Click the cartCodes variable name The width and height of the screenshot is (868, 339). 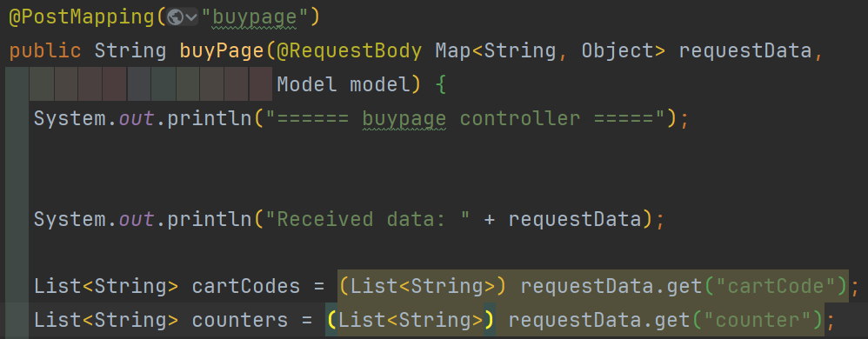tap(246, 287)
